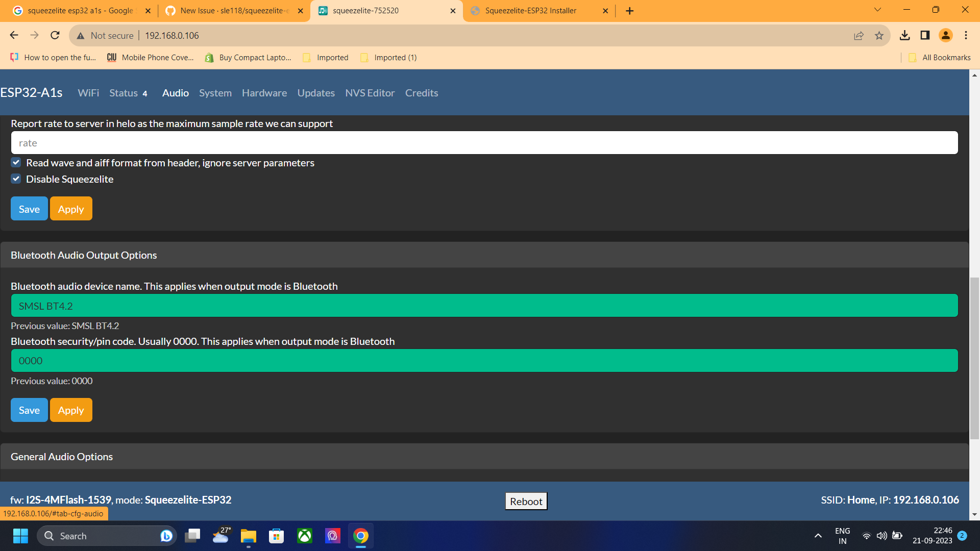Viewport: 980px width, 551px height.
Task: Open the NVS Editor tab
Action: click(370, 93)
